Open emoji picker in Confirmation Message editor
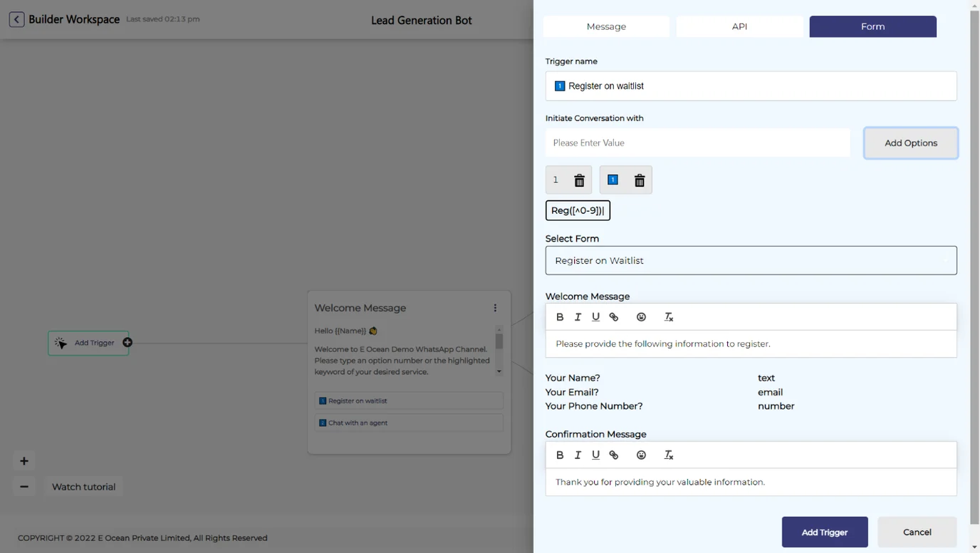 (641, 455)
